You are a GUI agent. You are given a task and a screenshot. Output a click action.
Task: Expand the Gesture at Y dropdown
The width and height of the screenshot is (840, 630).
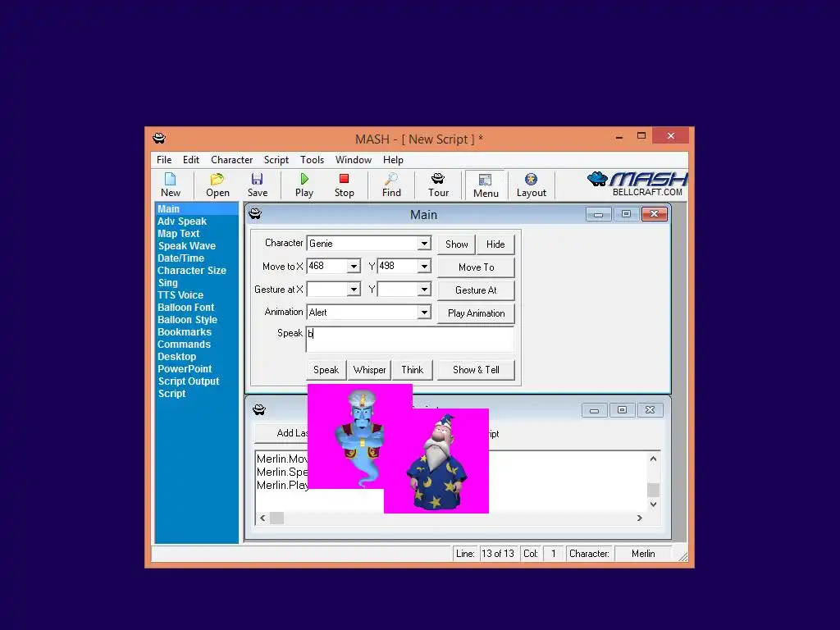point(424,290)
